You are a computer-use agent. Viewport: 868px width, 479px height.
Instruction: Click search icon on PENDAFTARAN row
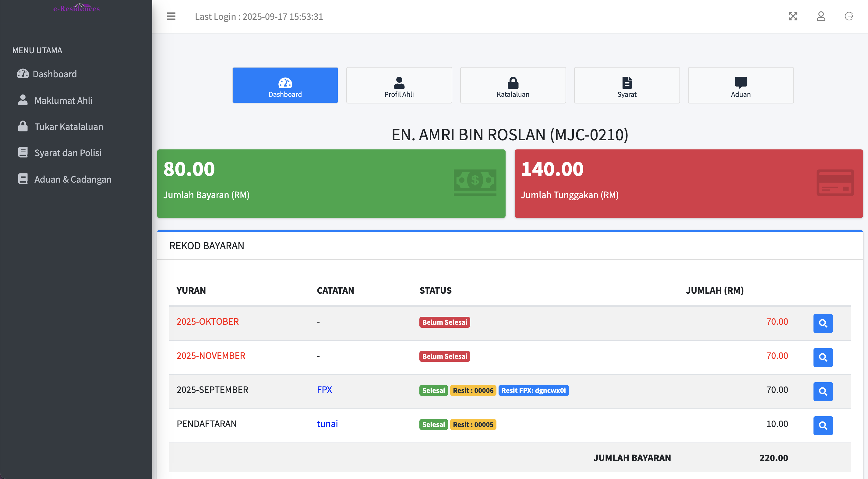coord(823,425)
